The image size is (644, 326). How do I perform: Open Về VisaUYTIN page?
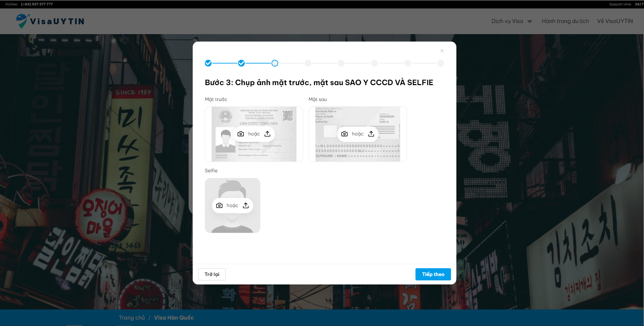(x=615, y=21)
